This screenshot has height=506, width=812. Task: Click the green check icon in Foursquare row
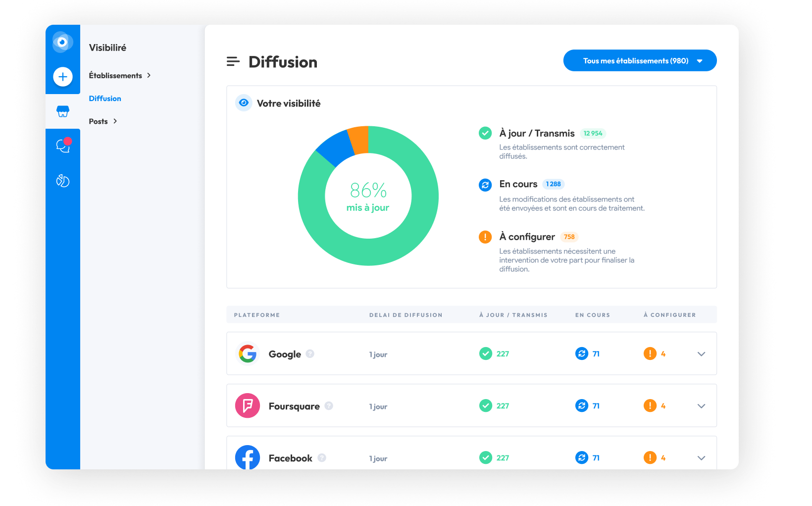(486, 405)
